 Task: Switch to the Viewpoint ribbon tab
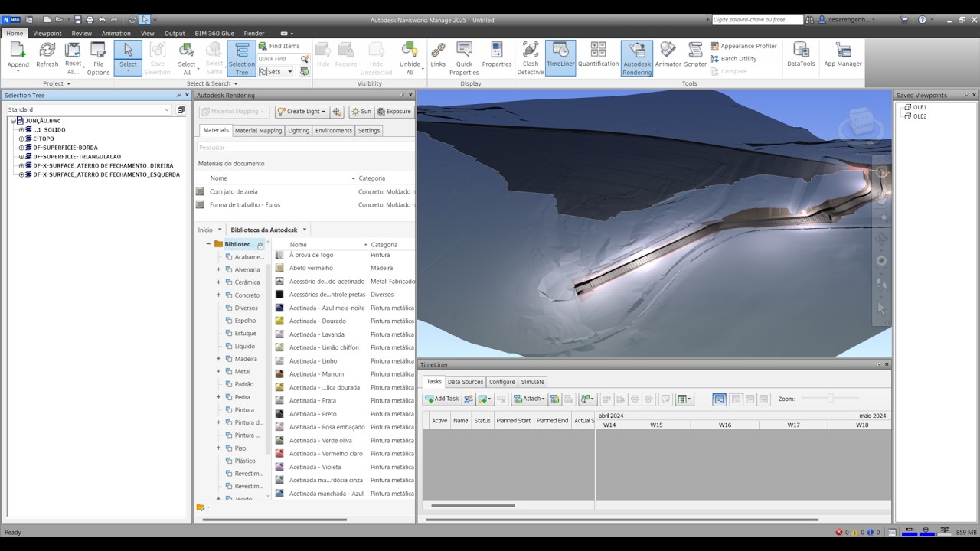(47, 34)
